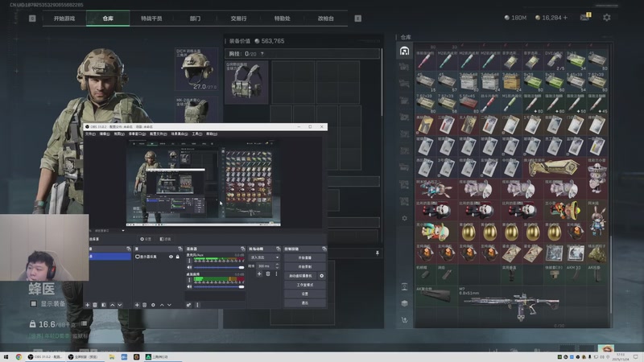Image resolution: width=644 pixels, height=362 pixels.
Task: Click the small gear icon in warehouse sidebar
Action: point(405,218)
